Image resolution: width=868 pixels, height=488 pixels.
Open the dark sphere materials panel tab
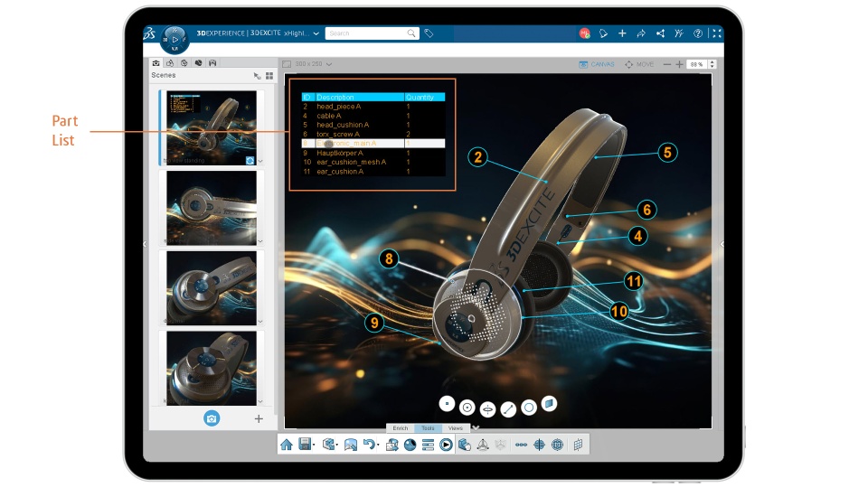click(198, 63)
